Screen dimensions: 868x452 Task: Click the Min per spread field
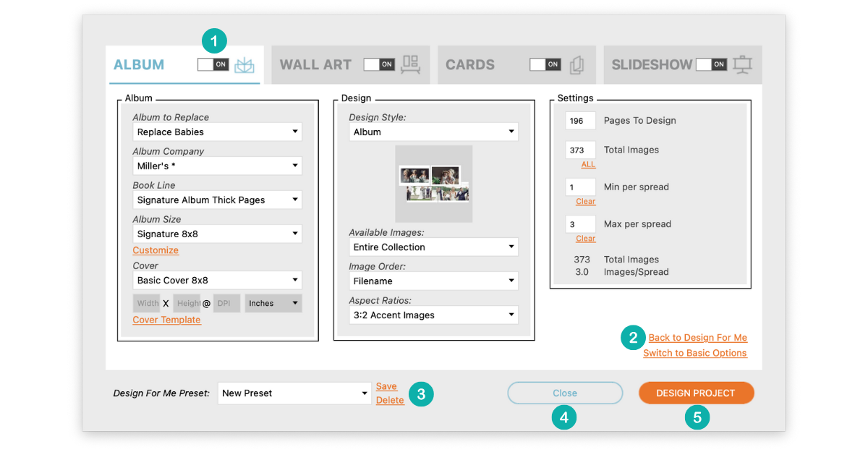click(x=581, y=187)
